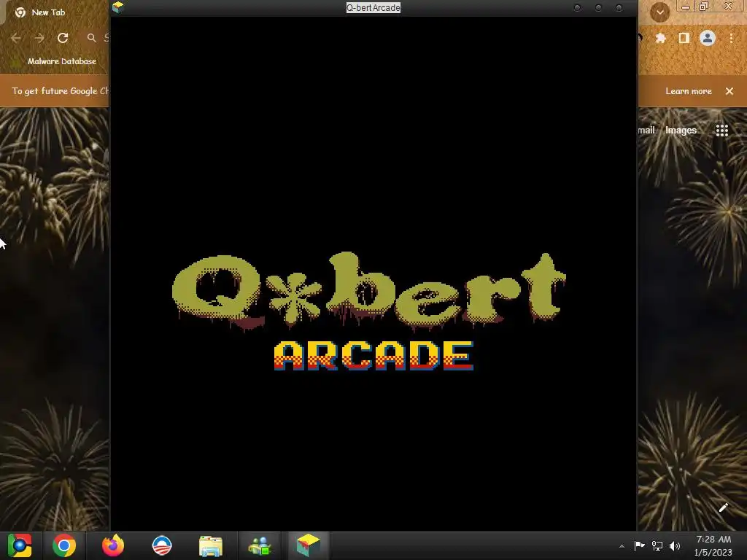
Task: Toggle Chrome side panel icon
Action: coord(684,38)
